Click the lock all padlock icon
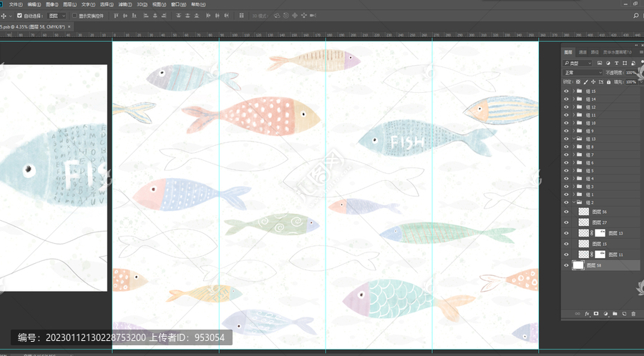Image resolution: width=644 pixels, height=356 pixels. pyautogui.click(x=609, y=82)
